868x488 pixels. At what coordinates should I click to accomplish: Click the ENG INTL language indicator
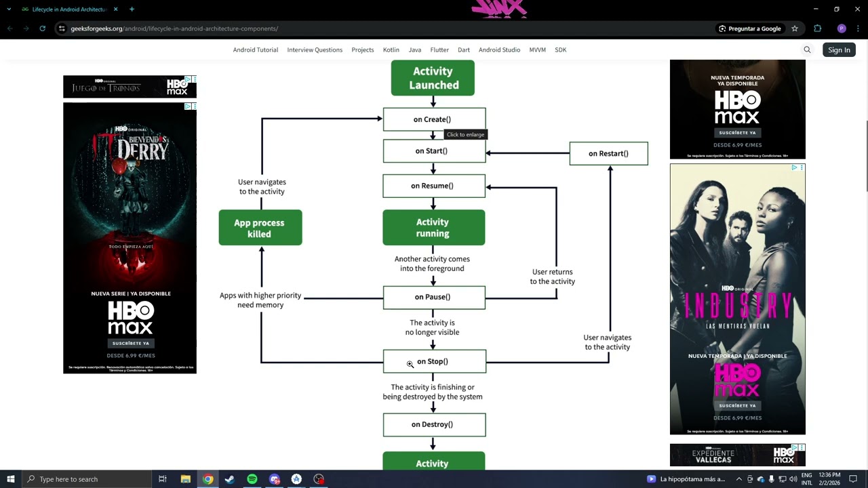807,479
